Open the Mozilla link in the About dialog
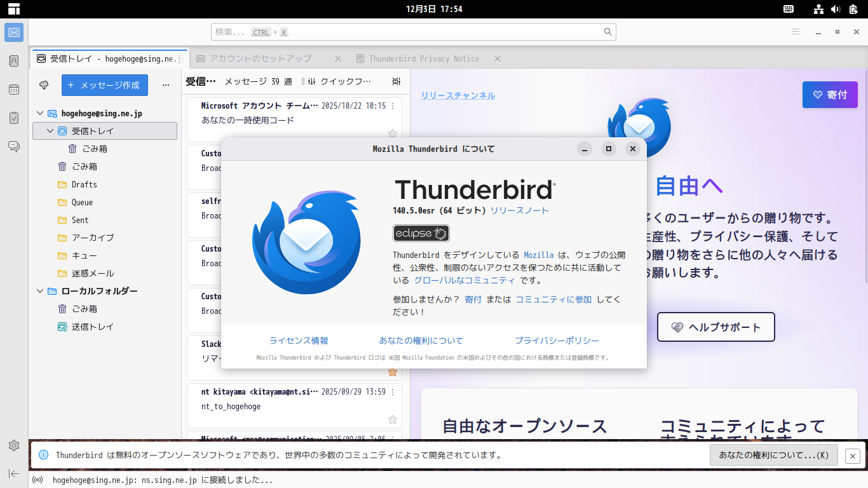Viewport: 868px width, 488px height. point(539,255)
